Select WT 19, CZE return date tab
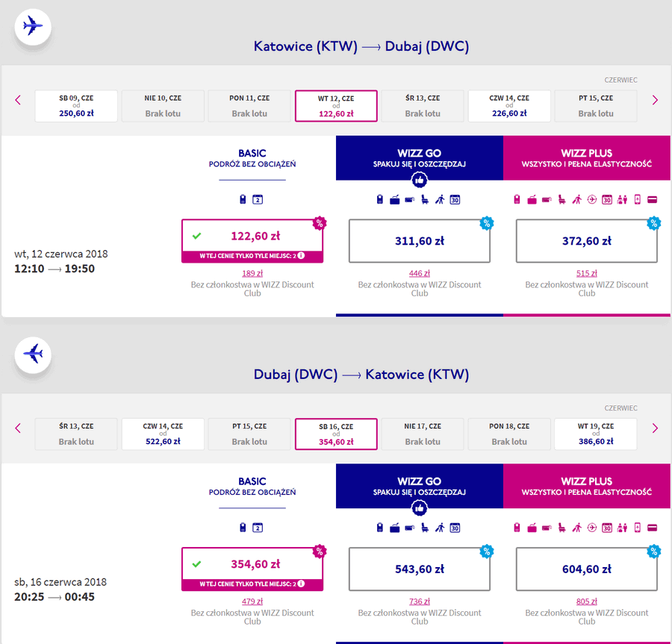Screen dimensions: 672x644 (596, 434)
